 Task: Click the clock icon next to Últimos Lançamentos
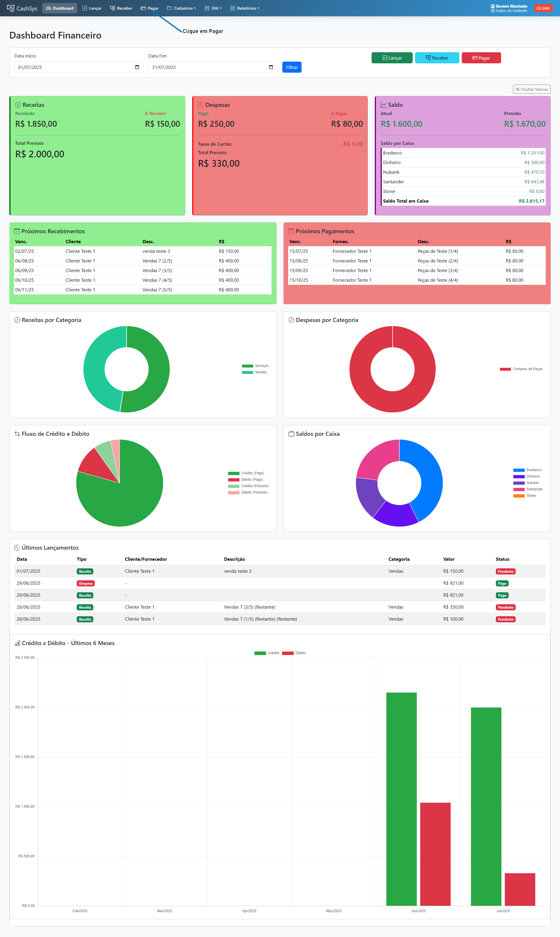click(17, 548)
